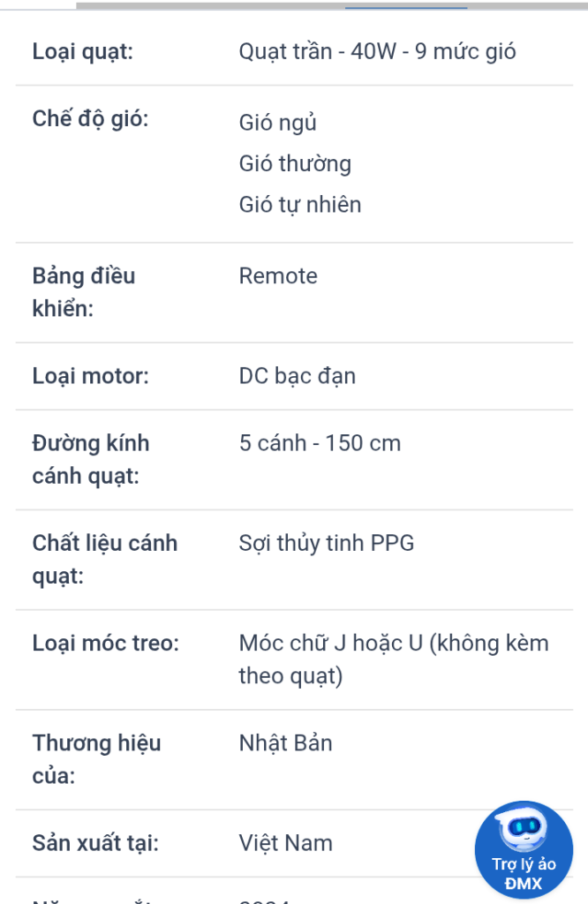Select the 'Chế độ gió:' label

pyautogui.click(x=91, y=119)
